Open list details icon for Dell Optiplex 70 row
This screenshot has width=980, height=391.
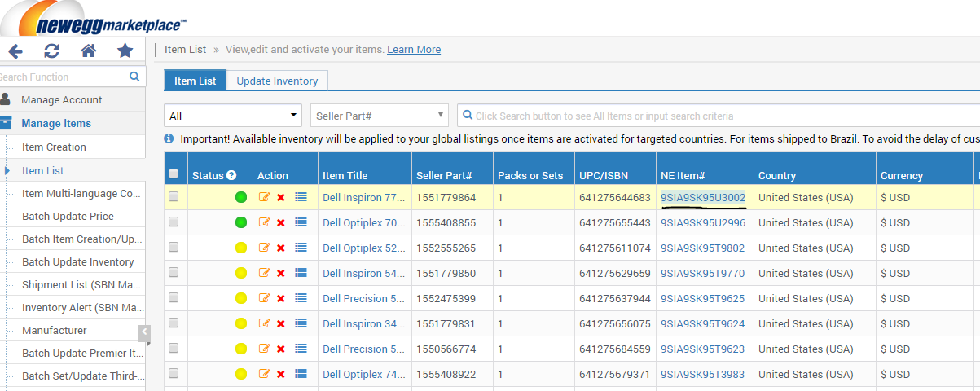click(301, 222)
